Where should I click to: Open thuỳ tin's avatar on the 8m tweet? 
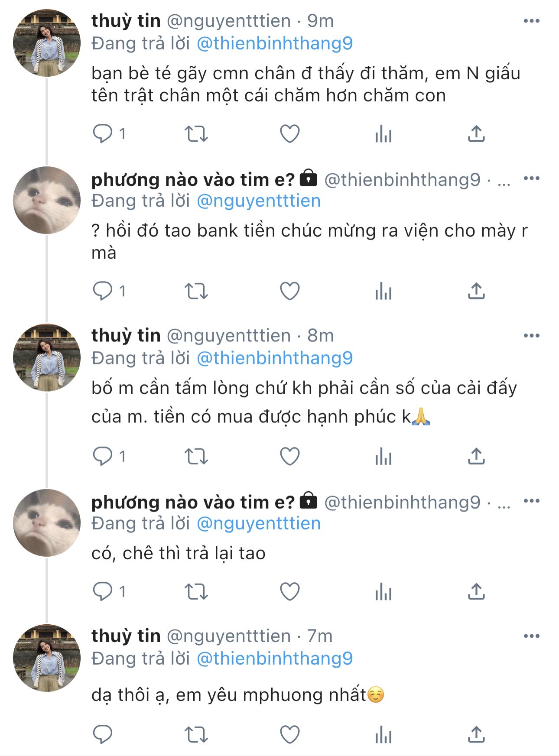coord(47,358)
